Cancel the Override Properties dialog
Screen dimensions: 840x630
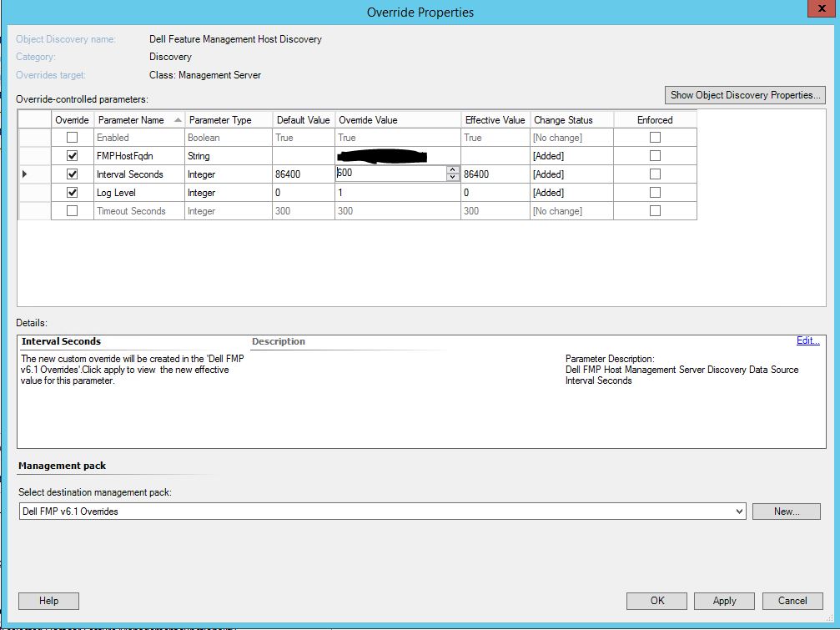point(792,601)
